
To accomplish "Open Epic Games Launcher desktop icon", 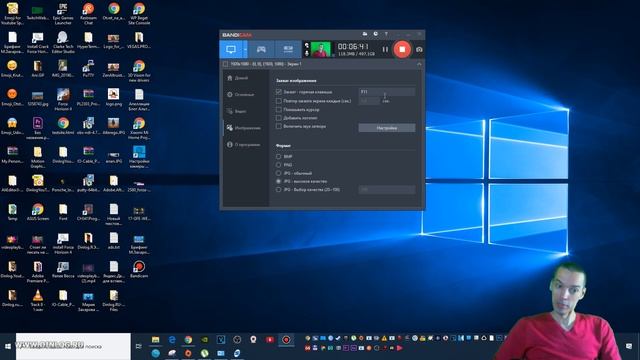I will 63,13.
